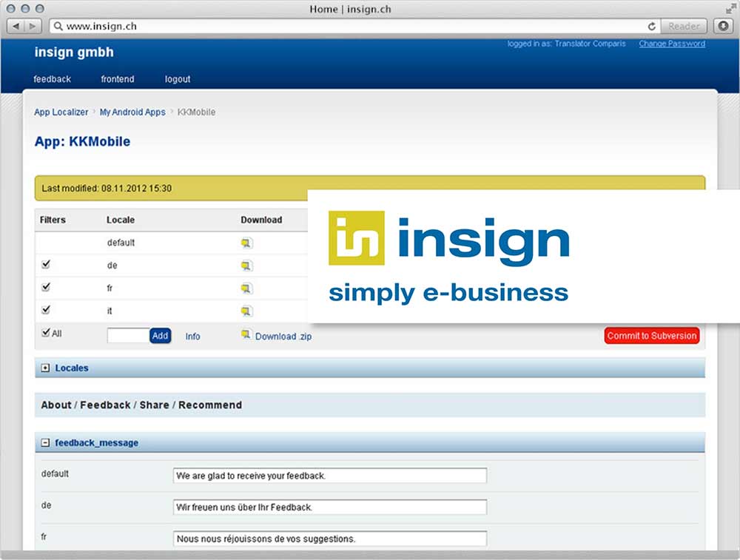
Task: Toggle the All filters checkbox
Action: click(x=46, y=333)
